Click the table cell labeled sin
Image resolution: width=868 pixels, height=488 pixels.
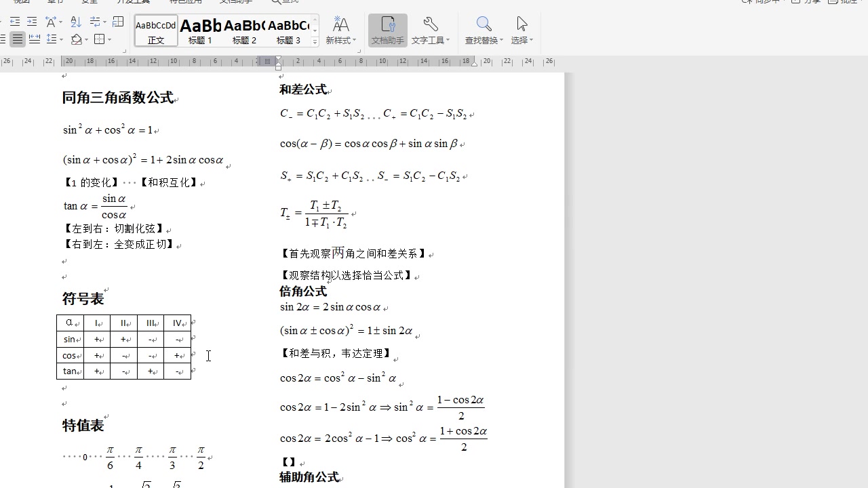coord(70,339)
